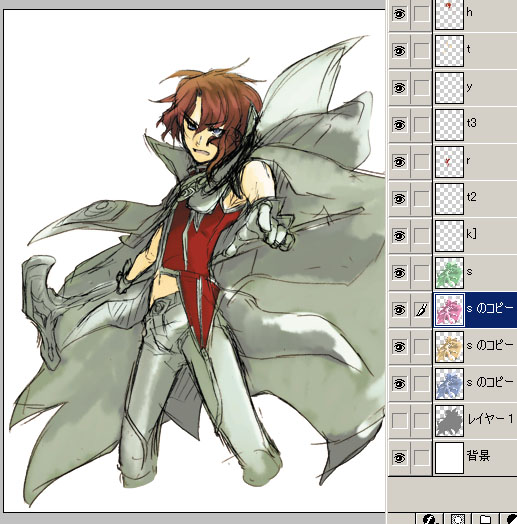Hide the green s layer
The image size is (517, 524).
(x=399, y=273)
